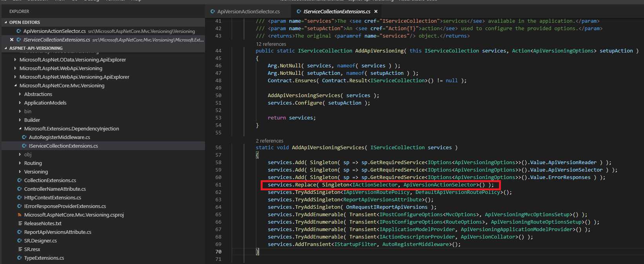Click AddApiVersioning method name on line 44
This screenshot has height=264, width=644.
point(379,51)
